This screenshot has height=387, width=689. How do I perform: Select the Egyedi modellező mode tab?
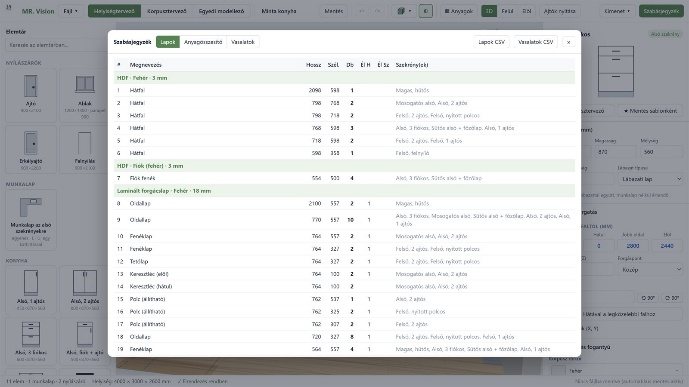(221, 11)
